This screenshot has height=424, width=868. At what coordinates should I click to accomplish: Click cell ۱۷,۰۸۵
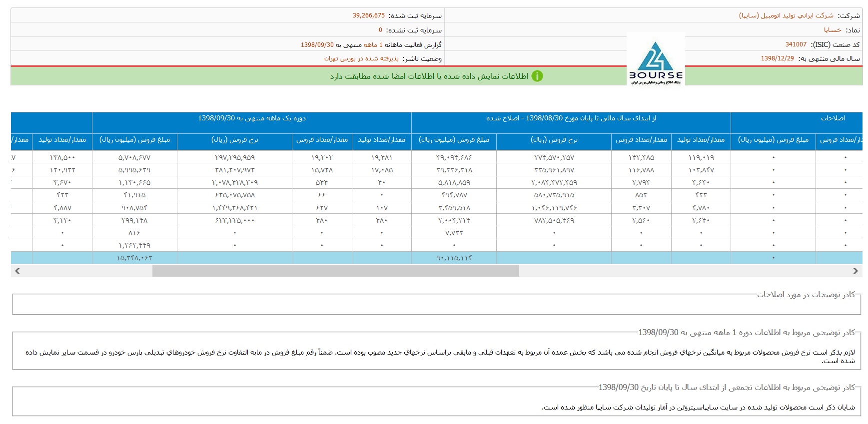tap(382, 170)
